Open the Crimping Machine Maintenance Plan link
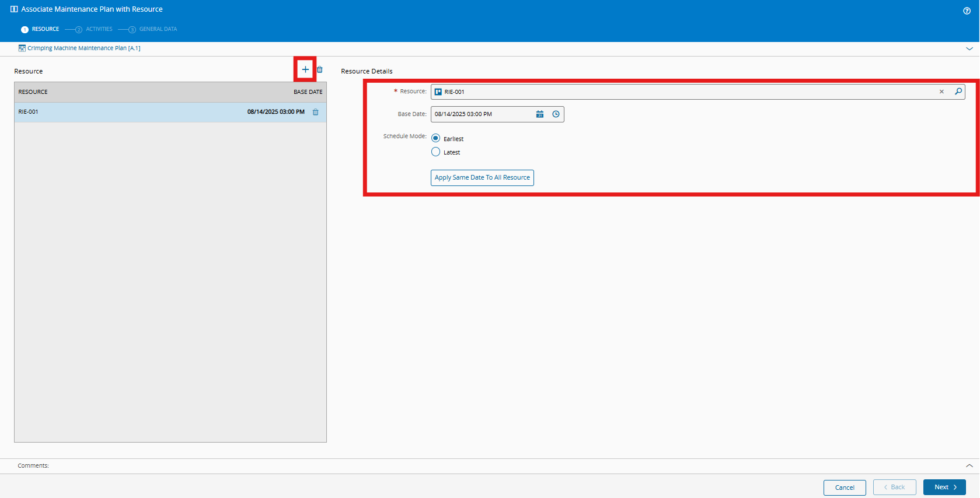980x498 pixels. point(84,48)
